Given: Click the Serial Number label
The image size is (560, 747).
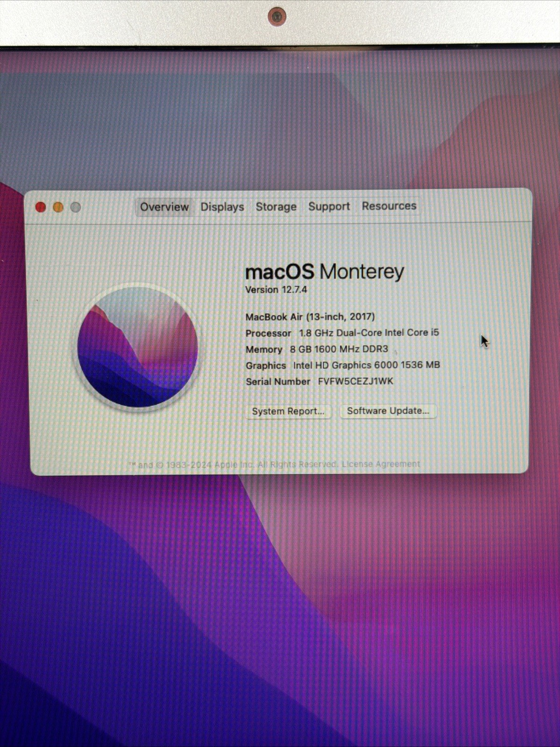Looking at the screenshot, I should click(x=278, y=382).
